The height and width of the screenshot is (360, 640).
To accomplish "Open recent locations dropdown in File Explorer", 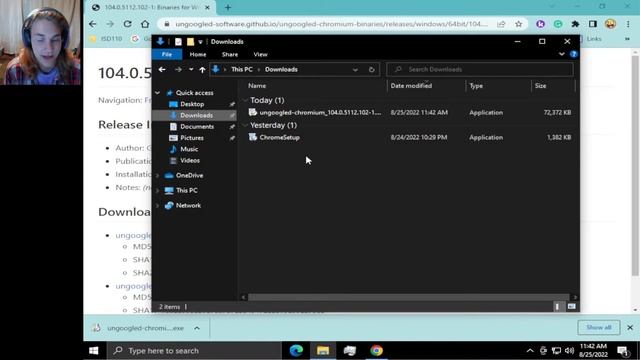I will (x=191, y=70).
